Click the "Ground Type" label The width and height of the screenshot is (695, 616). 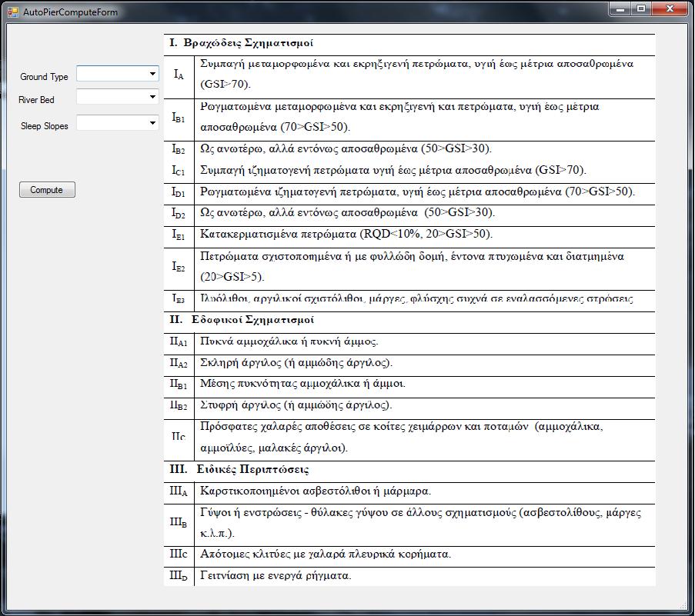click(44, 77)
